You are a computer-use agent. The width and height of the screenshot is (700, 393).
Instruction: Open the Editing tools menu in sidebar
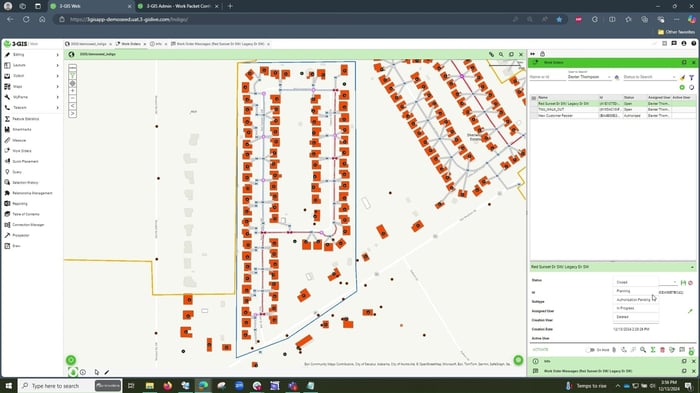(31, 54)
